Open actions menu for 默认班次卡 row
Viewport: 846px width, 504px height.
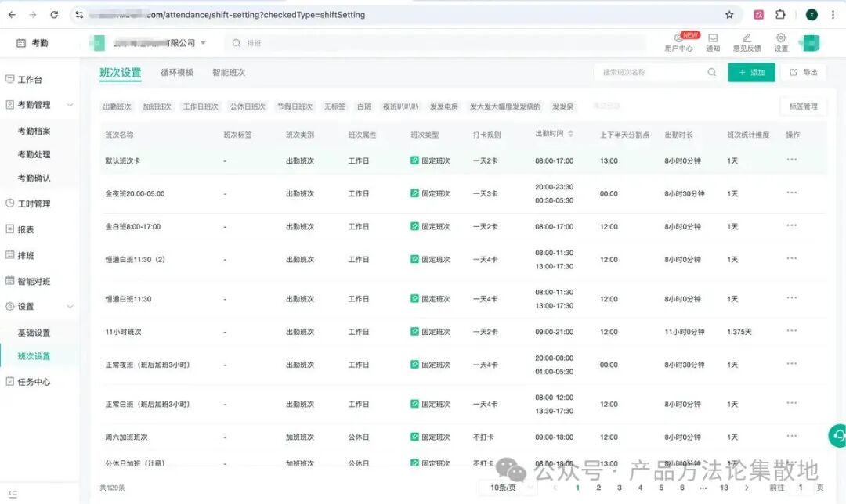coord(791,160)
